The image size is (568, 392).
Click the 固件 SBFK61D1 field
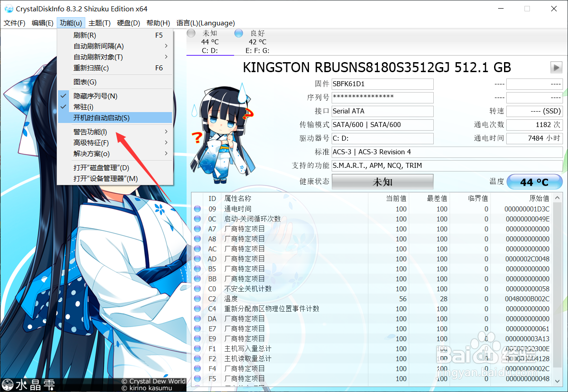(x=382, y=84)
